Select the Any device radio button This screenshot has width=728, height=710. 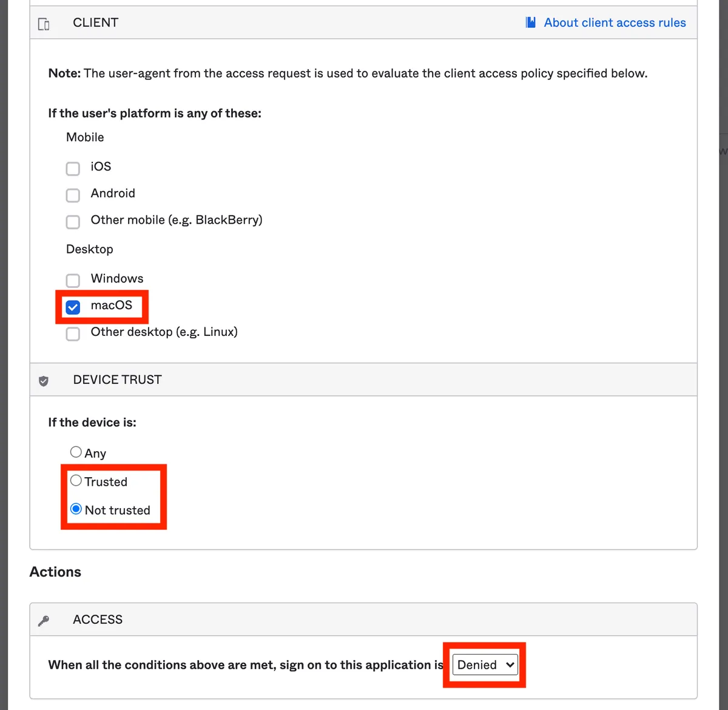(76, 452)
